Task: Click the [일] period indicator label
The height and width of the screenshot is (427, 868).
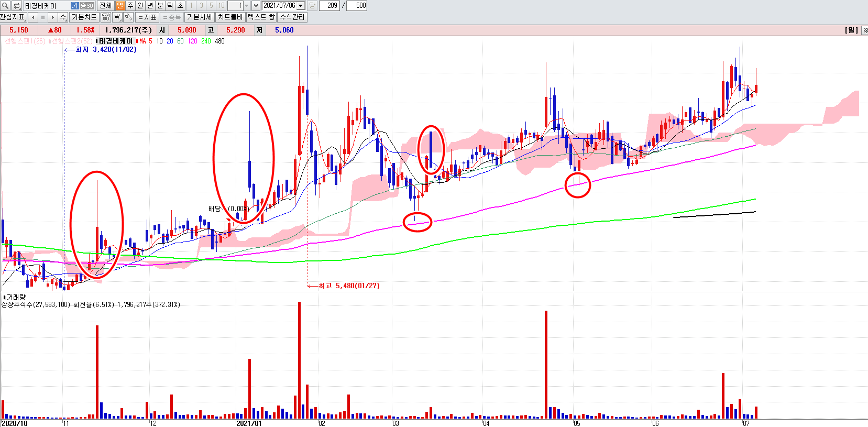Action: 851,30
